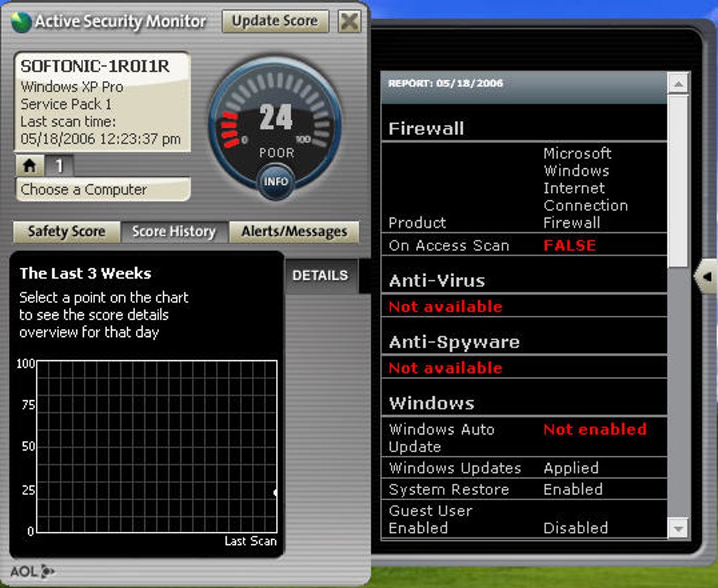The height and width of the screenshot is (588, 718).
Task: Click the 24 POOR score gauge
Action: click(275, 128)
